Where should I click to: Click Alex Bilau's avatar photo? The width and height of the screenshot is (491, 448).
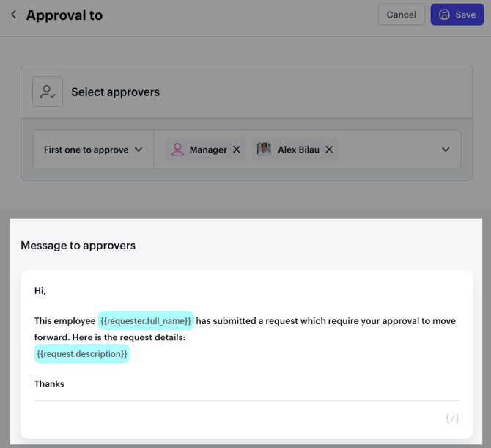[x=265, y=150]
